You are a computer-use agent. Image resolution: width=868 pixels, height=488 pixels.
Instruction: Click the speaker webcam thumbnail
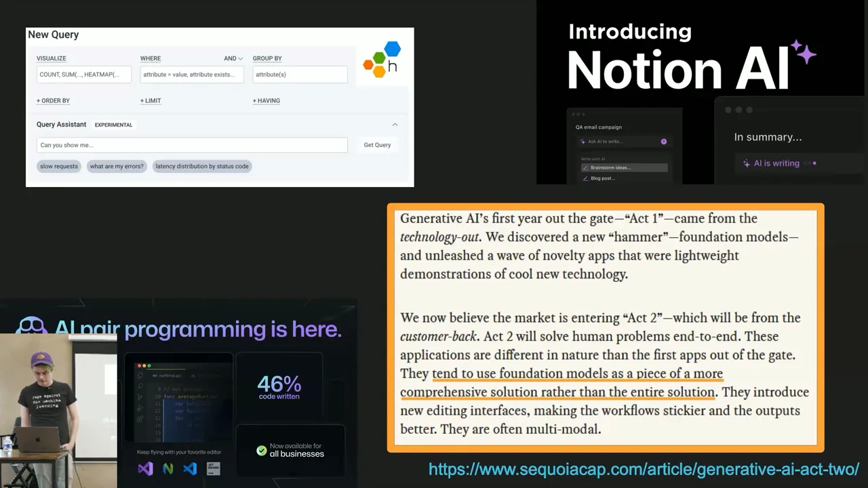click(58, 411)
